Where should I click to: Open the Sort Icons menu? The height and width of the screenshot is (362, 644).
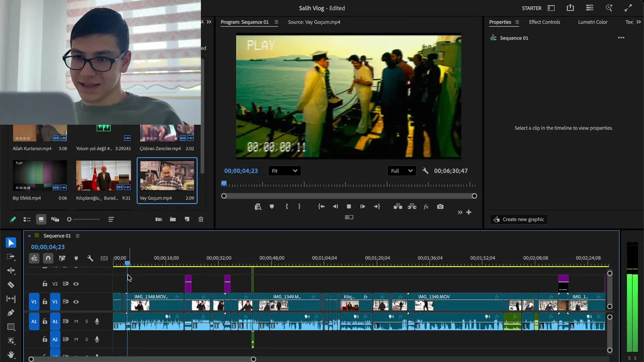[111, 219]
